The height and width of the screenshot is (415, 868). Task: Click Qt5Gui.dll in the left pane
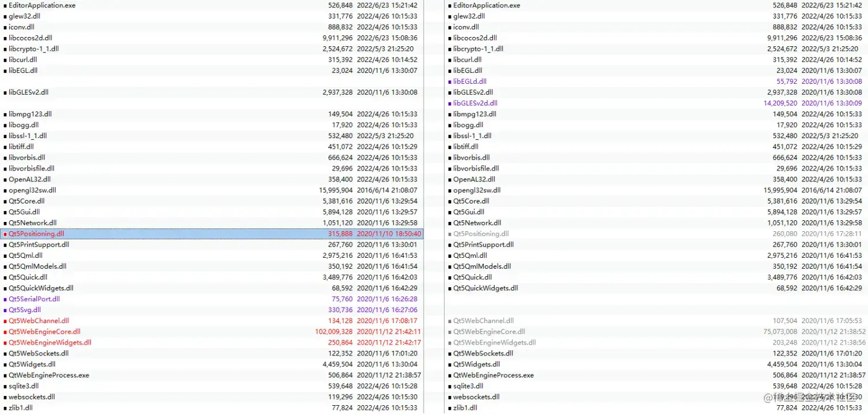point(24,212)
